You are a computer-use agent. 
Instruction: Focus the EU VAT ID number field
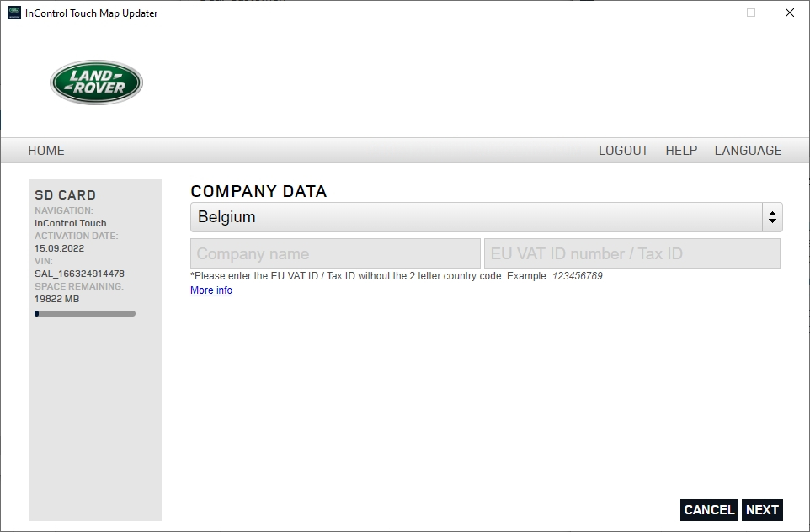pyautogui.click(x=632, y=253)
